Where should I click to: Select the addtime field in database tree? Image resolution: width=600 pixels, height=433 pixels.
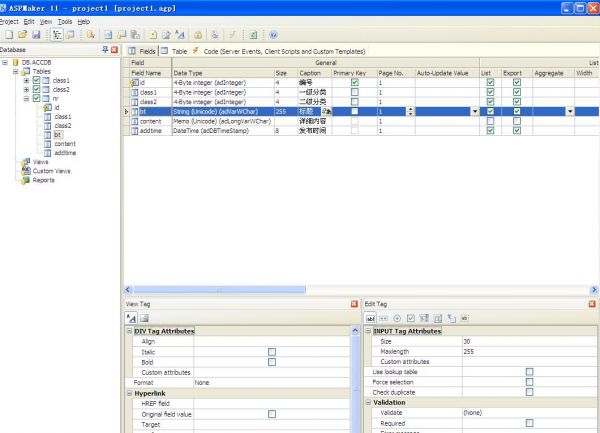click(x=64, y=152)
